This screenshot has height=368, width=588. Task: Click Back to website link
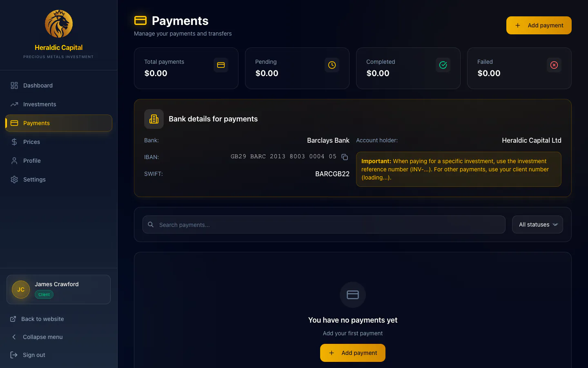coord(42,319)
